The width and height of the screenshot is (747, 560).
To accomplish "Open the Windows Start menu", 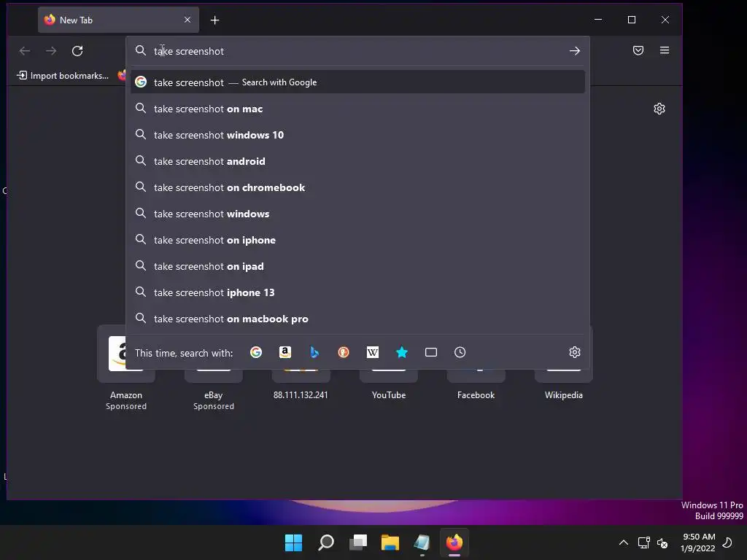I will point(293,542).
